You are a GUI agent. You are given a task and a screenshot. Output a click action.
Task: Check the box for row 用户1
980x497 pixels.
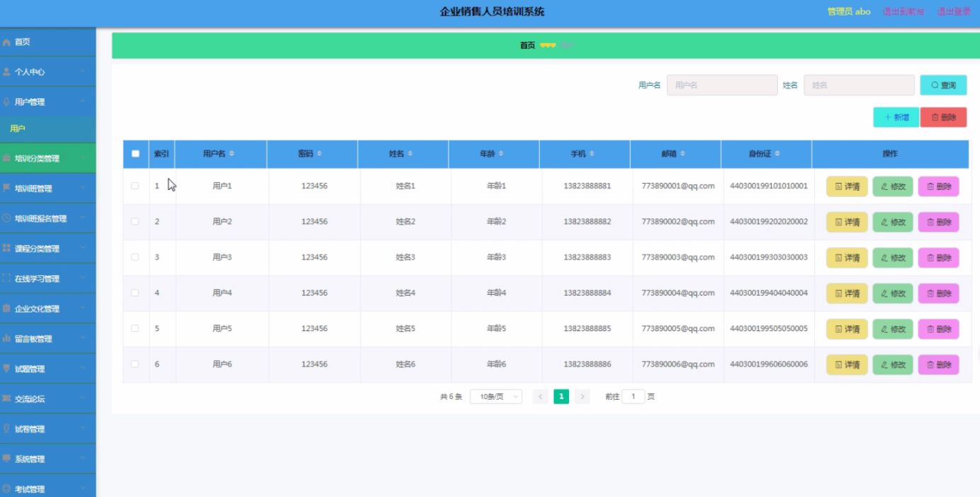click(x=135, y=186)
